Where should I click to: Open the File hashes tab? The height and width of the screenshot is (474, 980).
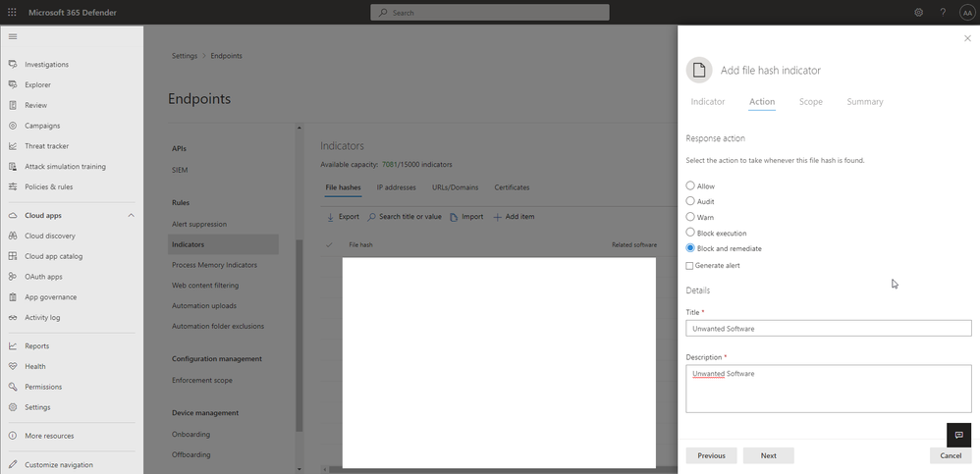[x=343, y=187]
